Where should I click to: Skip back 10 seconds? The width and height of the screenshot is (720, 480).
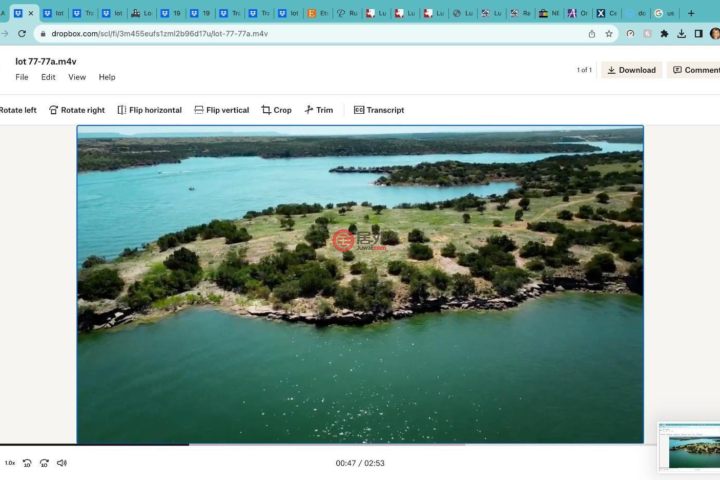coord(27,463)
